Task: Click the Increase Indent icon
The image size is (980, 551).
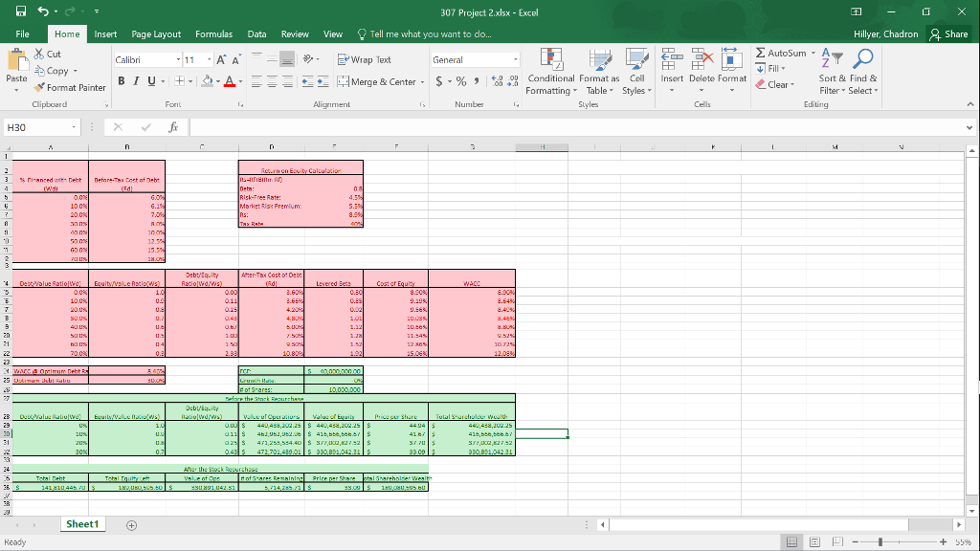Action: click(323, 81)
